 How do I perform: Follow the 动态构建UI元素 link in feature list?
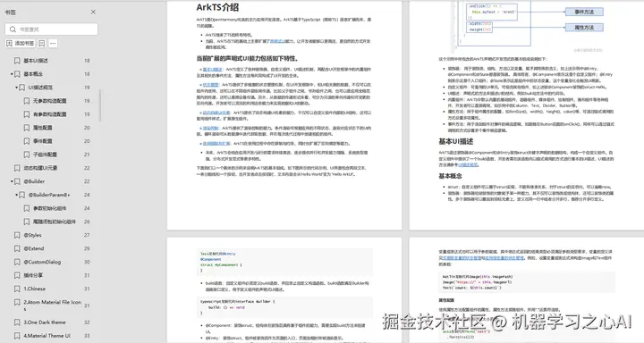pos(216,113)
